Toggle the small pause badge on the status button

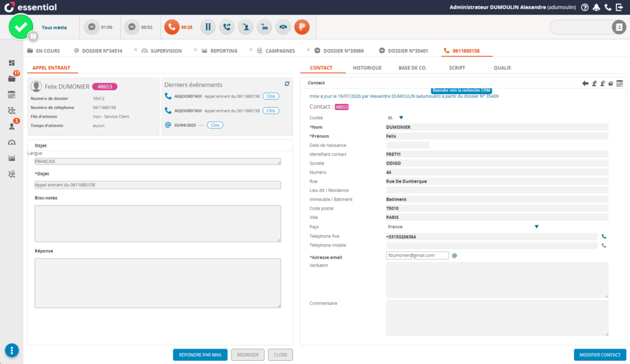pos(33,36)
